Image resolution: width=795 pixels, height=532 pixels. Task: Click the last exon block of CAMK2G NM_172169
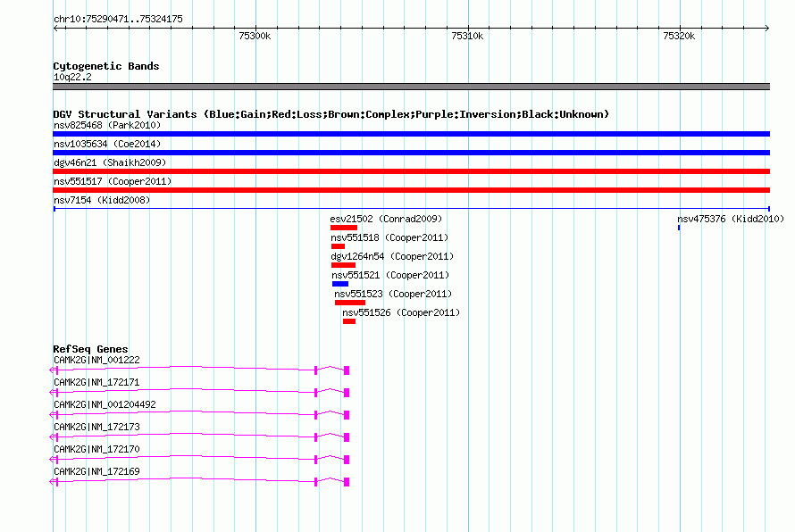click(x=347, y=482)
